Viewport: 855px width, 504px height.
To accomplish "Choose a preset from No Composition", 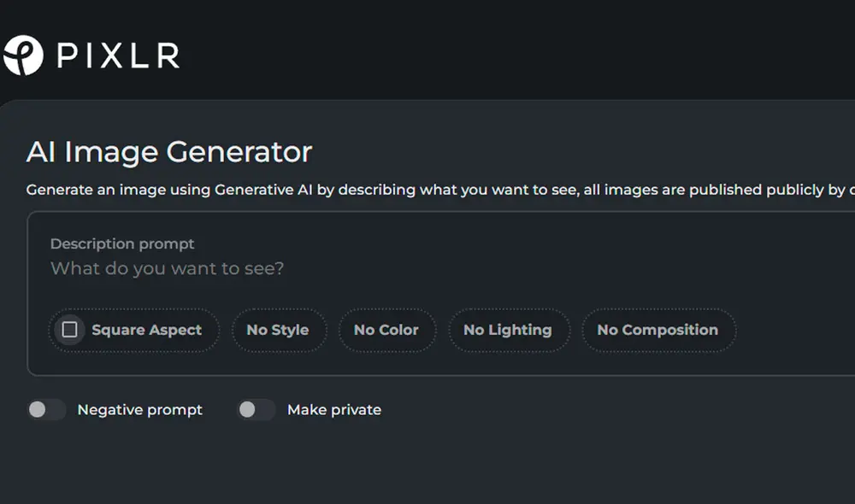I will click(x=657, y=330).
